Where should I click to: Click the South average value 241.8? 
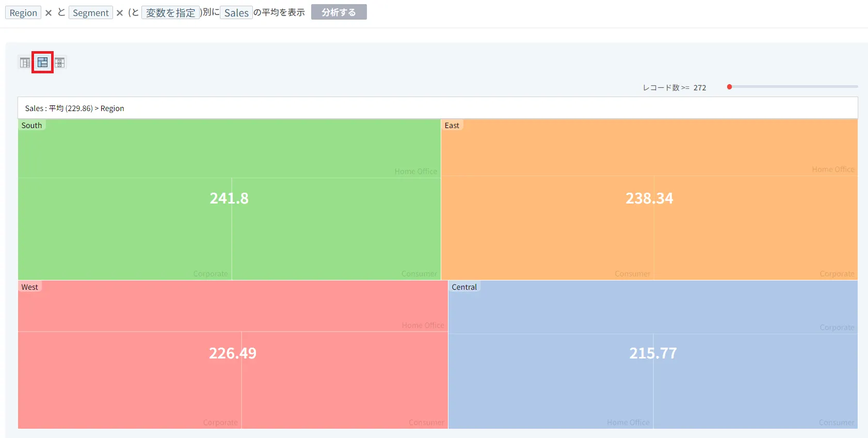(229, 198)
